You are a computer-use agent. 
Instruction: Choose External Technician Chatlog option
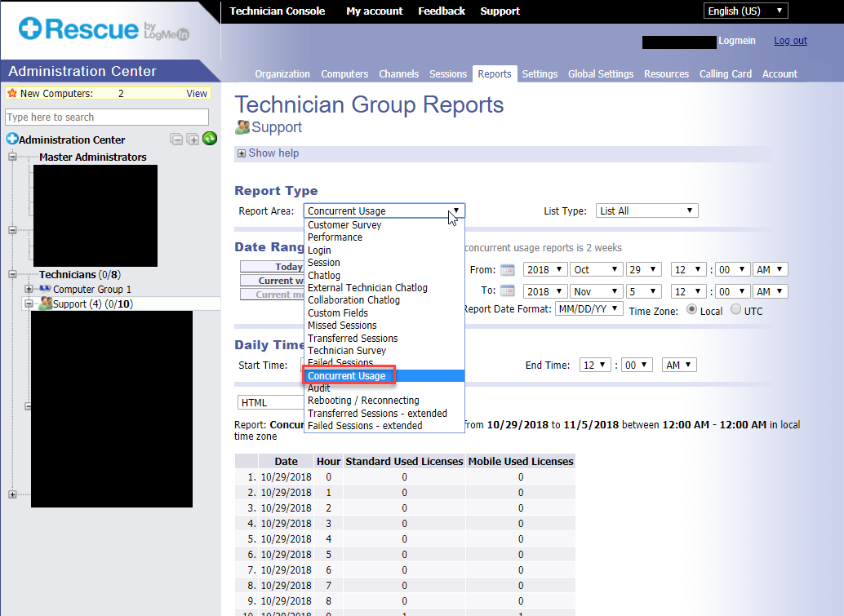384,288
